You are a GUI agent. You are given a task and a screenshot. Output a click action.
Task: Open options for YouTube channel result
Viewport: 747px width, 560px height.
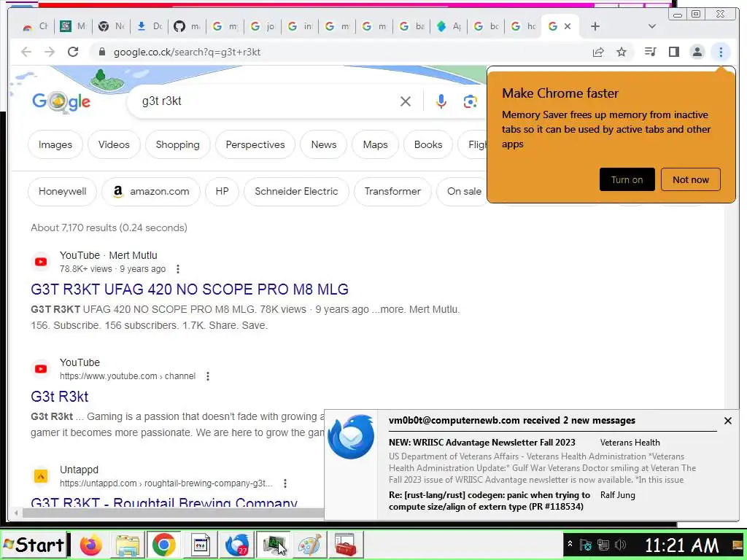tap(208, 376)
